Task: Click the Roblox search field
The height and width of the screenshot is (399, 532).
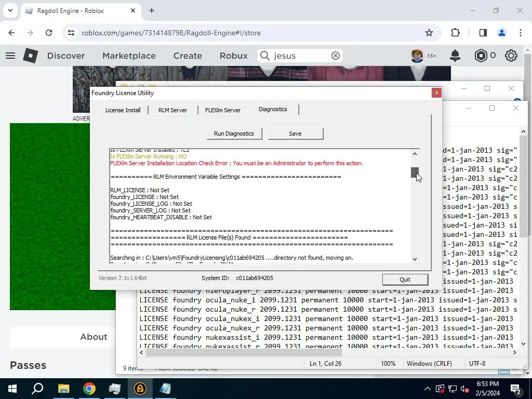Action: [x=300, y=56]
